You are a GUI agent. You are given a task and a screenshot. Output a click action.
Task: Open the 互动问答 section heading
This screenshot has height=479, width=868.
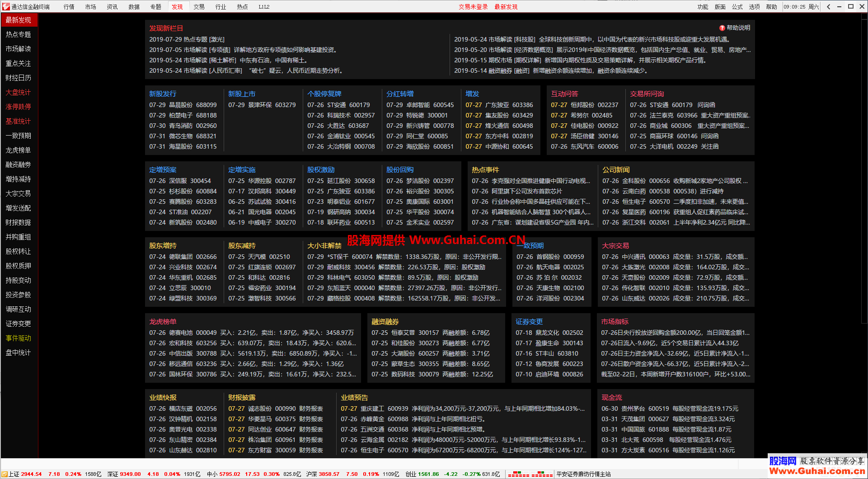click(x=564, y=94)
